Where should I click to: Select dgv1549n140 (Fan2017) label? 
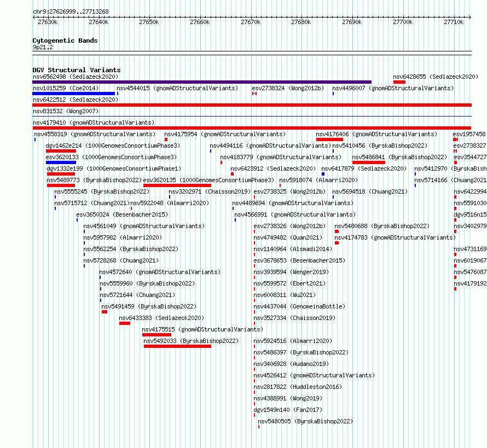(x=288, y=410)
